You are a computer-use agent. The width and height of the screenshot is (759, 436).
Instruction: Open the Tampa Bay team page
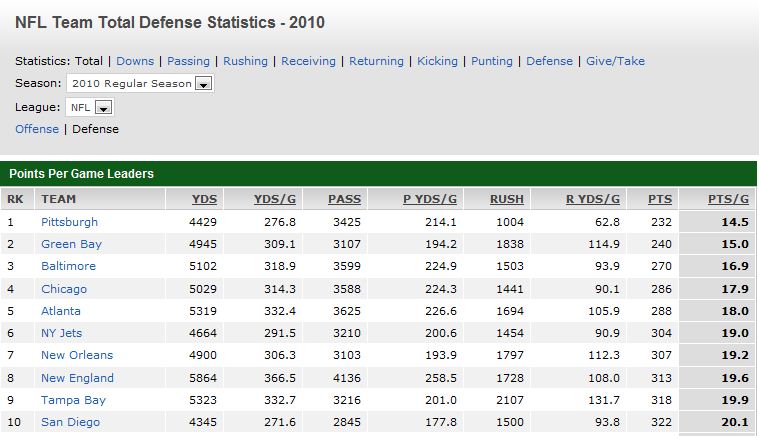tap(73, 400)
